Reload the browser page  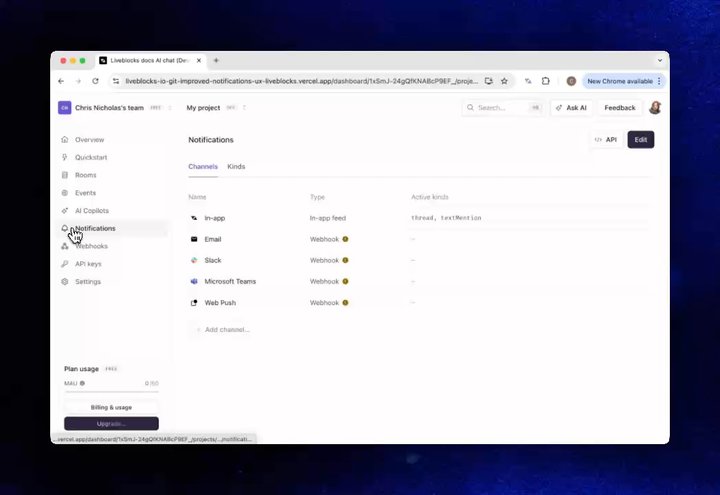(x=96, y=81)
